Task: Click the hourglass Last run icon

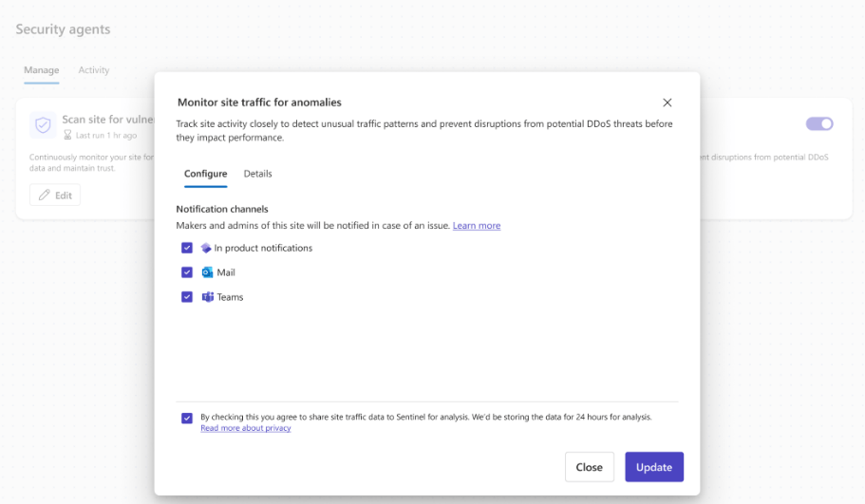Action: click(x=67, y=136)
